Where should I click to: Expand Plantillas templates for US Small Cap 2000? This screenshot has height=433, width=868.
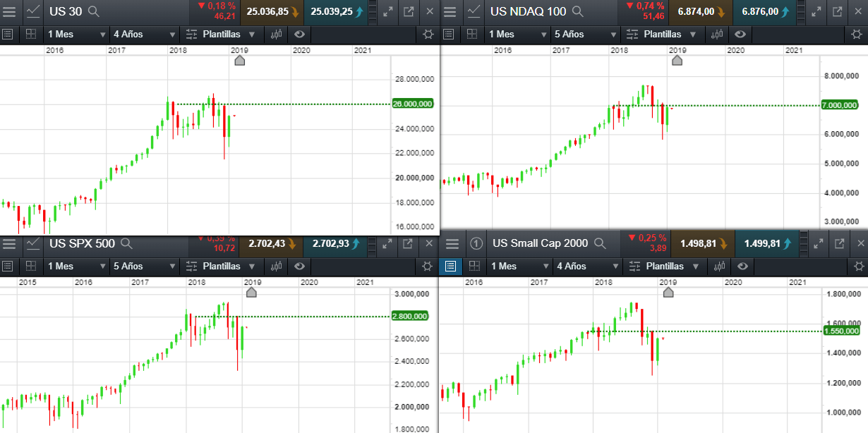click(x=664, y=266)
